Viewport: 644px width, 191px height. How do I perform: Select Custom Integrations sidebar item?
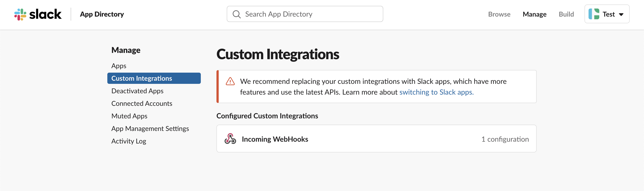[x=154, y=78]
